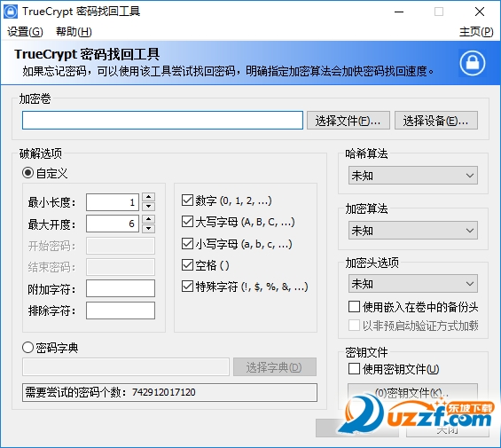This screenshot has height=448, width=501.
Task: Click the 附加字符 input field
Action: (121, 288)
